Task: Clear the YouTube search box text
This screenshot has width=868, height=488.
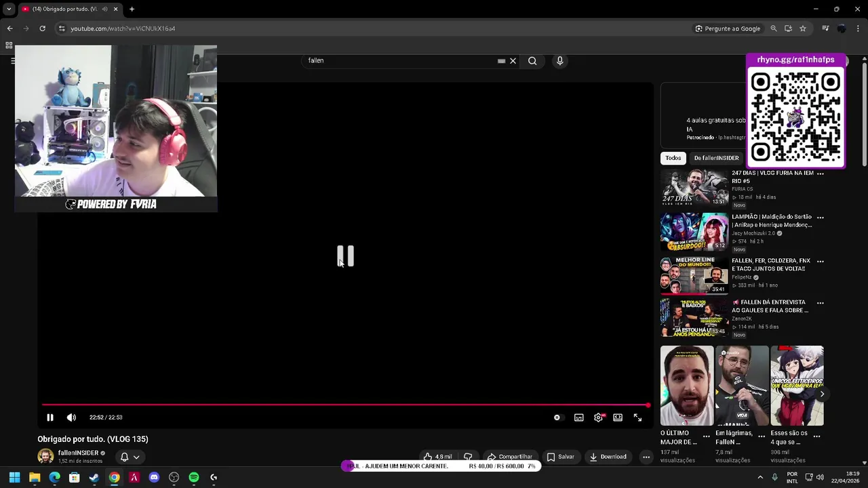Action: click(513, 61)
